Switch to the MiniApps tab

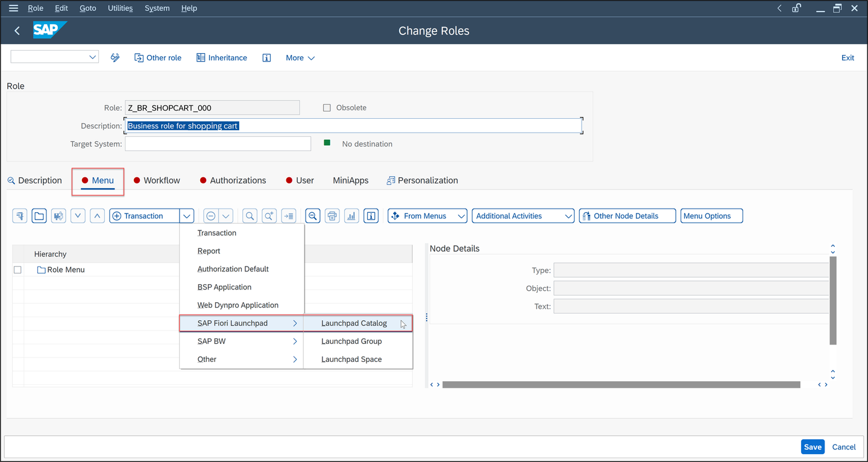[351, 180]
